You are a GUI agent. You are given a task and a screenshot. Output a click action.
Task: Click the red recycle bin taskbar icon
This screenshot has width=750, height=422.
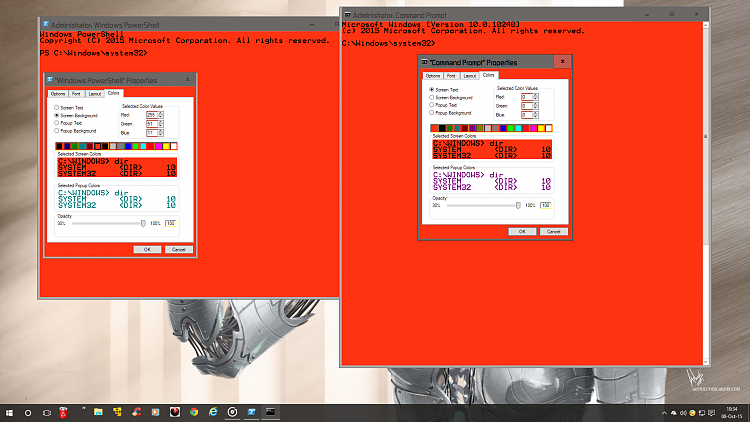tap(63, 412)
